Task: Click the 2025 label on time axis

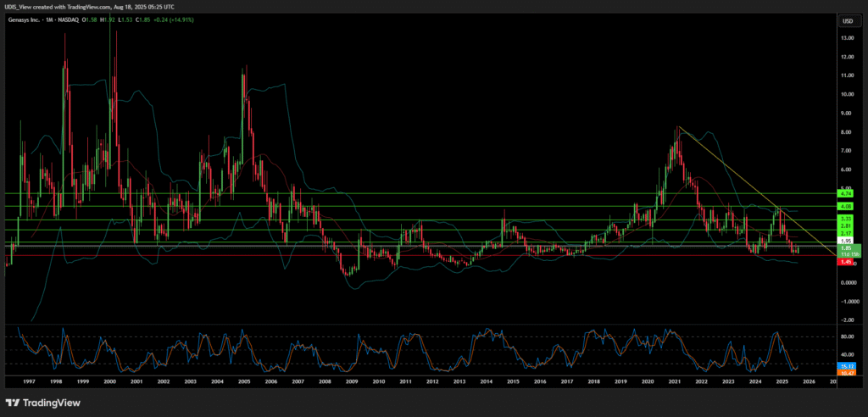Action: 782,382
